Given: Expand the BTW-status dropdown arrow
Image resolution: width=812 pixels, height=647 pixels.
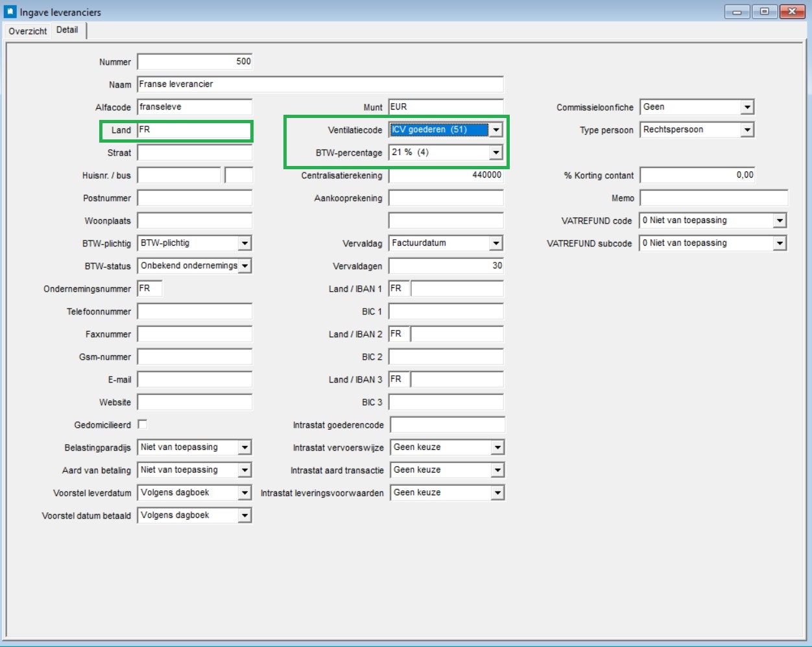Looking at the screenshot, I should coord(245,266).
